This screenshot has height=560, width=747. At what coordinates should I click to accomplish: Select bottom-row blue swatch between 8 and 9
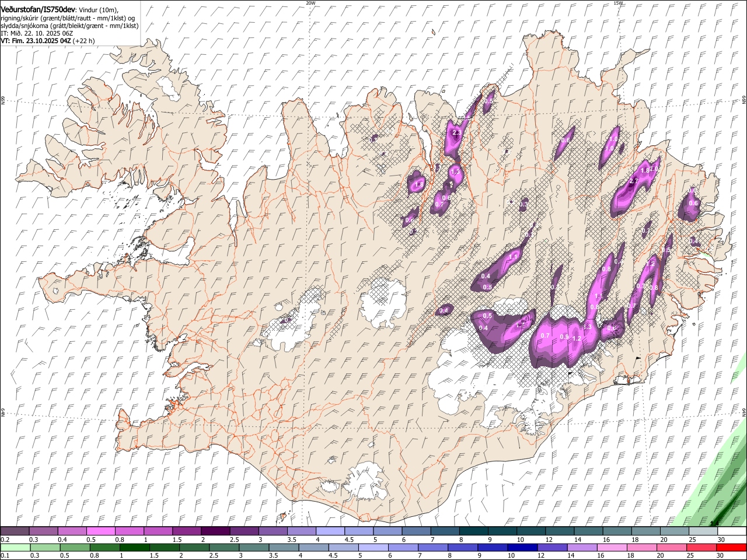click(463, 548)
